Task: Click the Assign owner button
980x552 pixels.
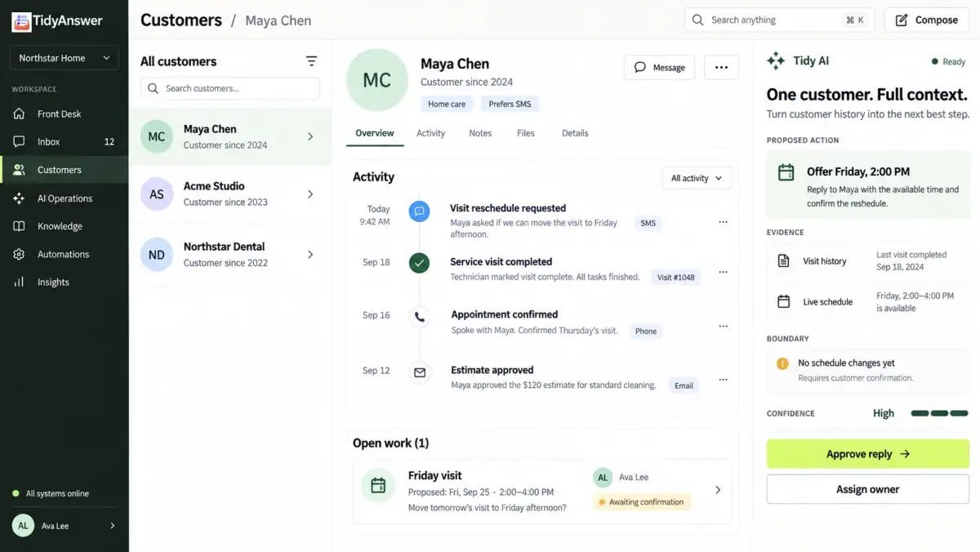Action: click(868, 489)
